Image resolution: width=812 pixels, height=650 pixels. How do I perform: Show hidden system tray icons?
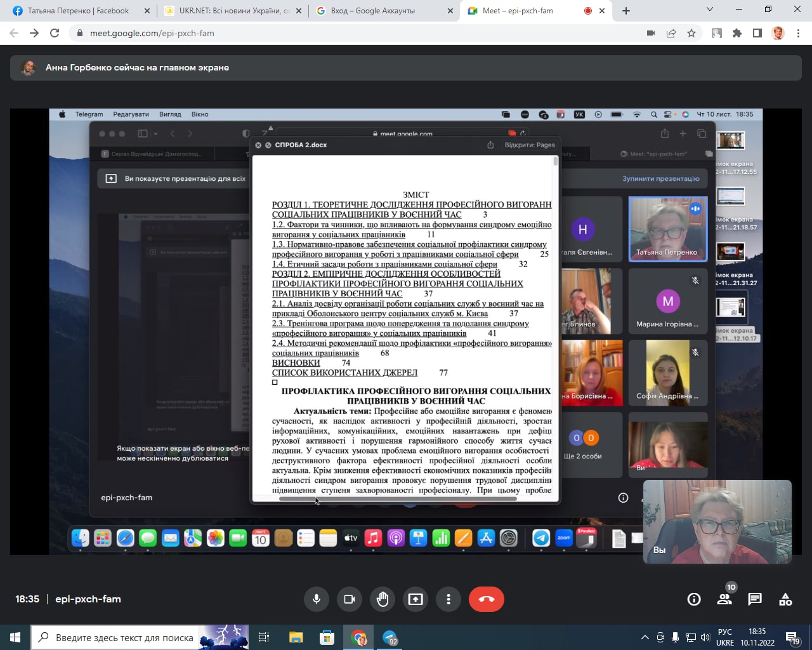(645, 637)
